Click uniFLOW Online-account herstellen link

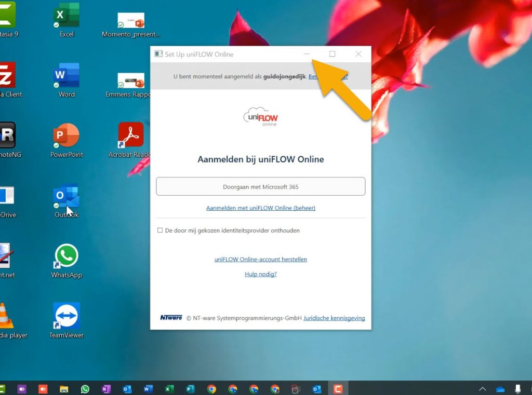pos(261,260)
